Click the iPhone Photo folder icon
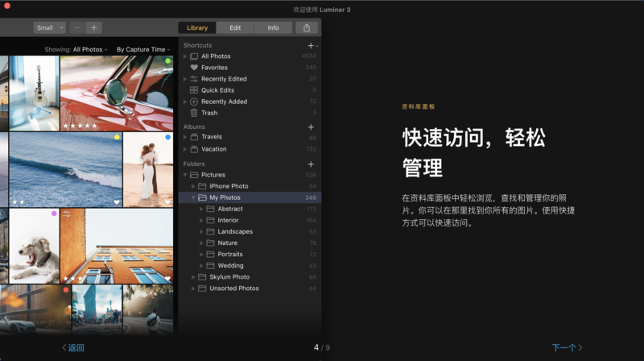This screenshot has width=644, height=361. (202, 186)
